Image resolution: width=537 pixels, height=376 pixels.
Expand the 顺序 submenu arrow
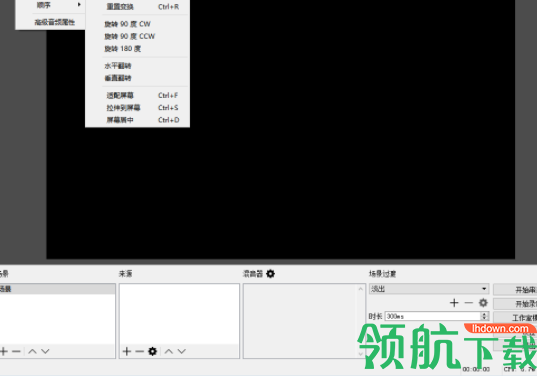click(x=79, y=4)
